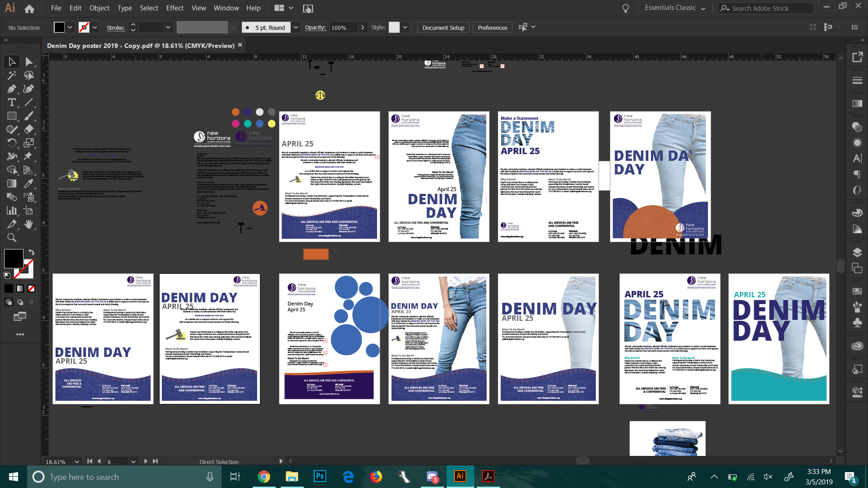Select the Zoom tool
868x488 pixels.
11,238
